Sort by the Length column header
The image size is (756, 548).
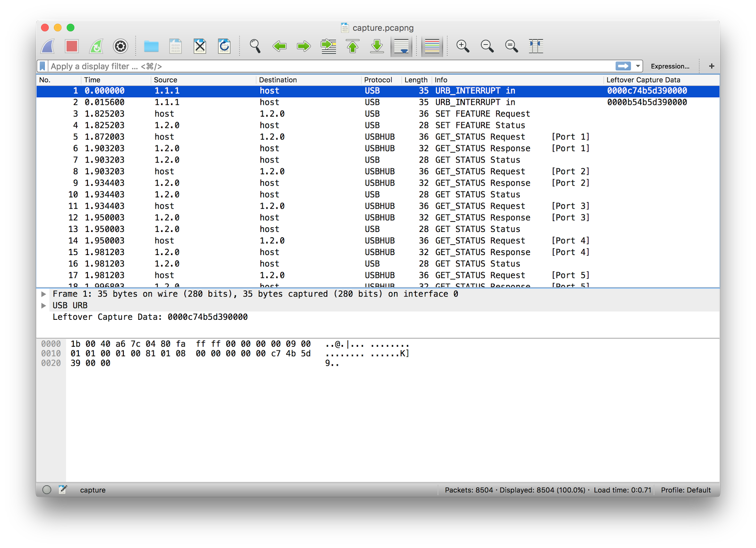[416, 80]
